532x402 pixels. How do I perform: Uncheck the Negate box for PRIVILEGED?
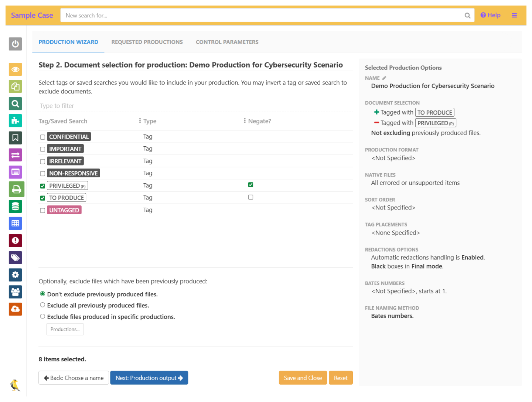(250, 185)
